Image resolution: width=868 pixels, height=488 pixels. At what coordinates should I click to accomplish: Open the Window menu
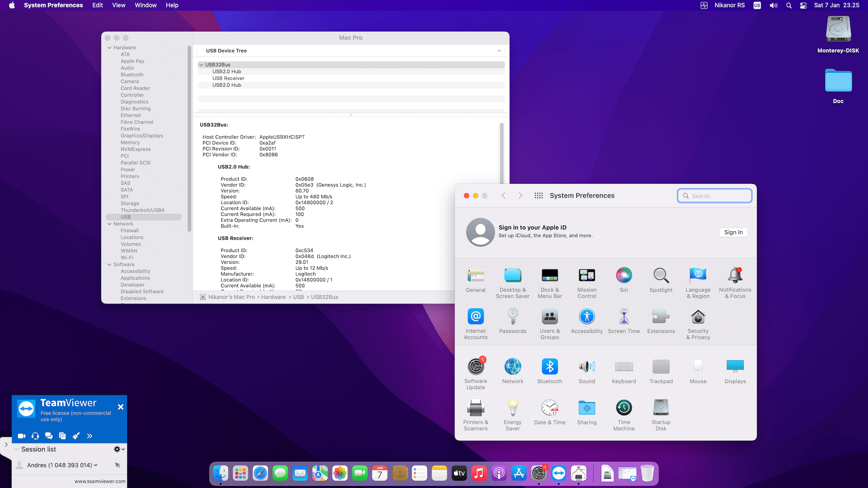[145, 5]
